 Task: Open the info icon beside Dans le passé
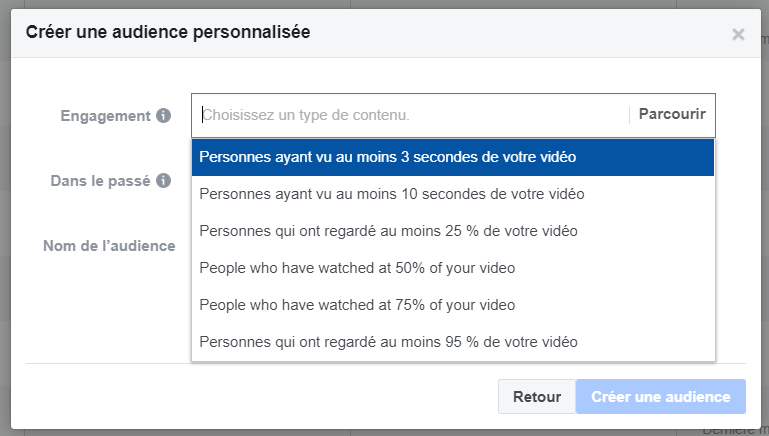pyautogui.click(x=163, y=180)
